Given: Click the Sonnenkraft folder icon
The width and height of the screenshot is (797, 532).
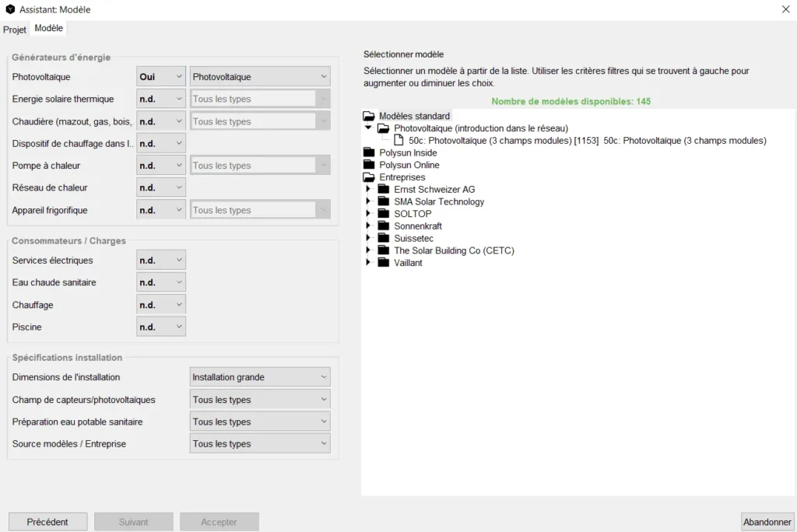Looking at the screenshot, I should click(x=383, y=226).
